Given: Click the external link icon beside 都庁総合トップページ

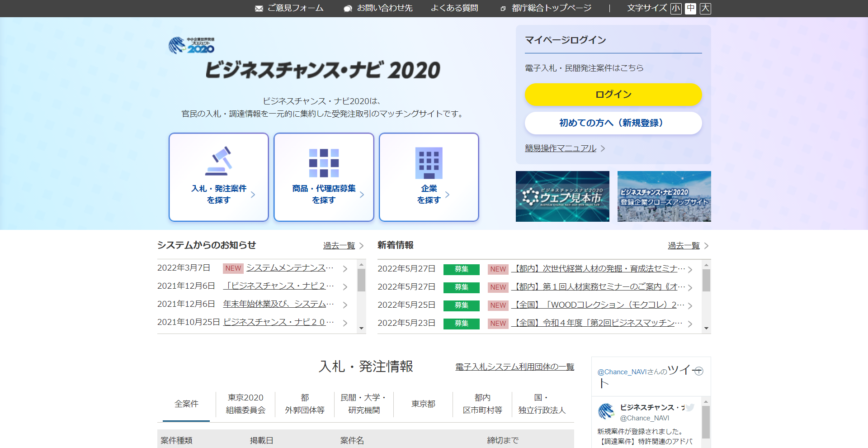Looking at the screenshot, I should [x=503, y=9].
